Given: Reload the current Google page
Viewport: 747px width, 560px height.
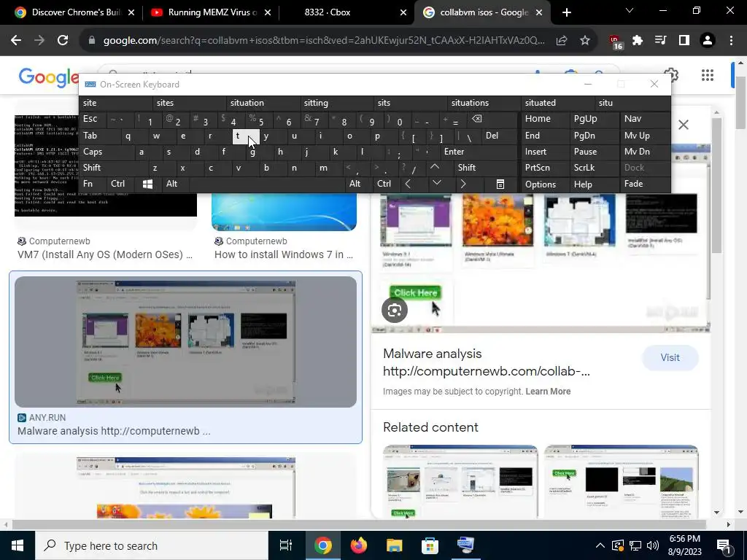Looking at the screenshot, I should [63, 41].
